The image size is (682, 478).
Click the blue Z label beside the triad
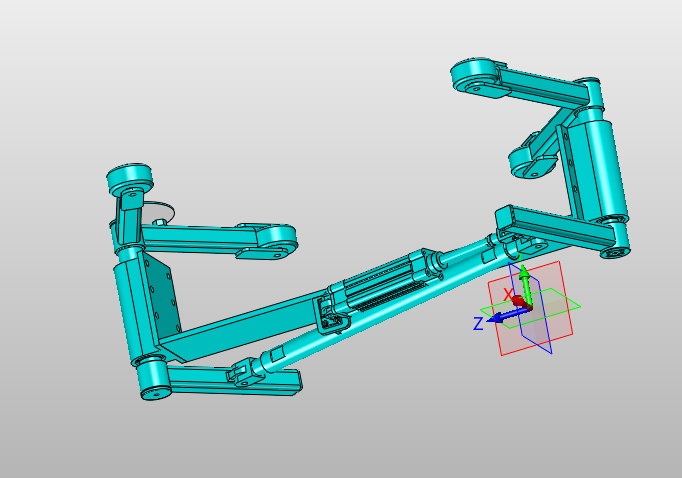478,324
